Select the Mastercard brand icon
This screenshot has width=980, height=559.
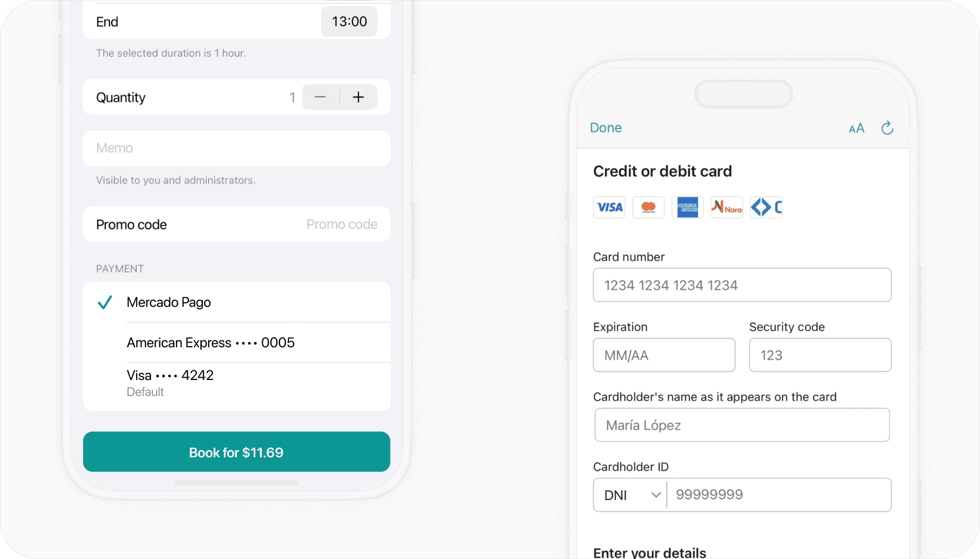[648, 207]
